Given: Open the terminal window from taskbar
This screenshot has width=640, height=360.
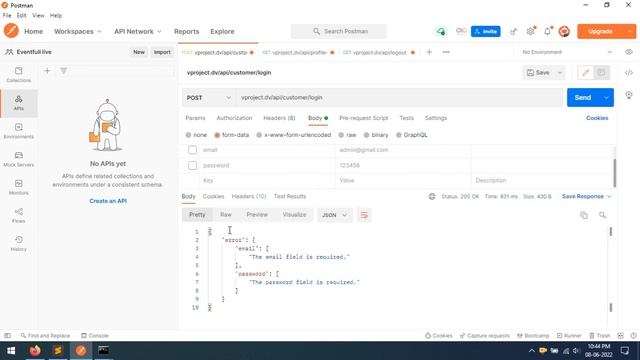Looking at the screenshot, I should (x=104, y=351).
